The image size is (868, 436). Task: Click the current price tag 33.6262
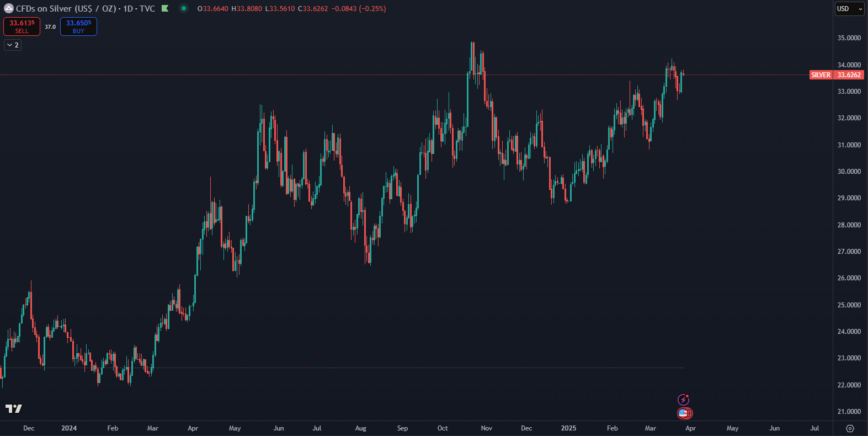(x=849, y=75)
